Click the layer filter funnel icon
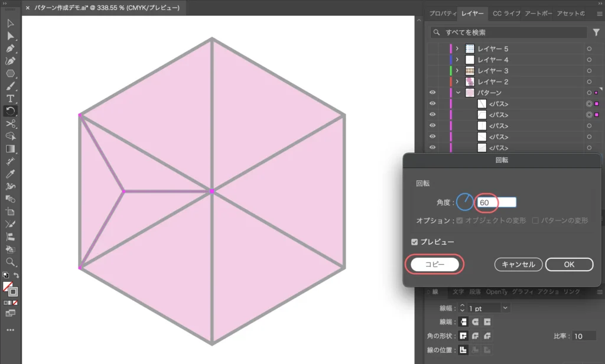 click(x=596, y=32)
